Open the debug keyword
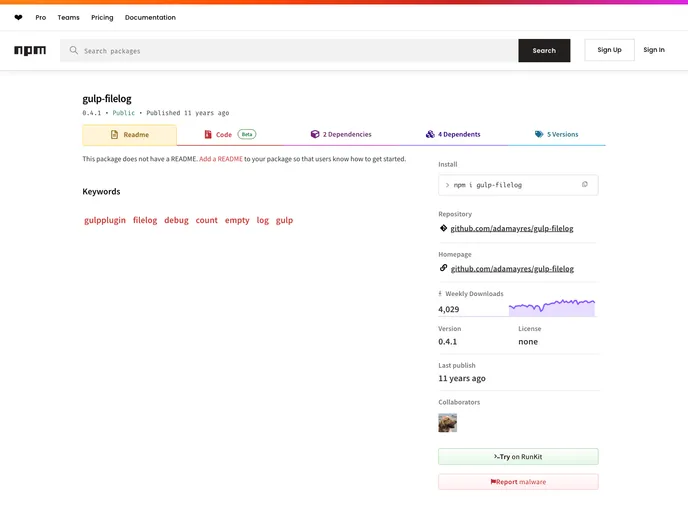This screenshot has height=512, width=688. point(176,220)
